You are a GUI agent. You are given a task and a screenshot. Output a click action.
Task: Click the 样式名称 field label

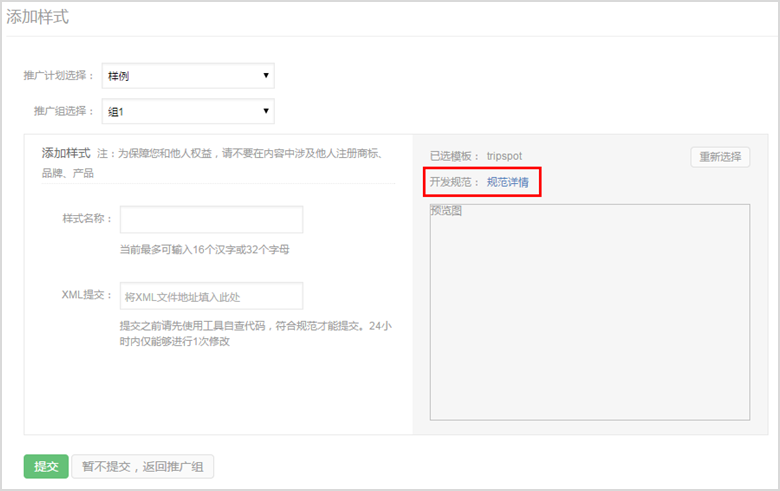pos(86,219)
